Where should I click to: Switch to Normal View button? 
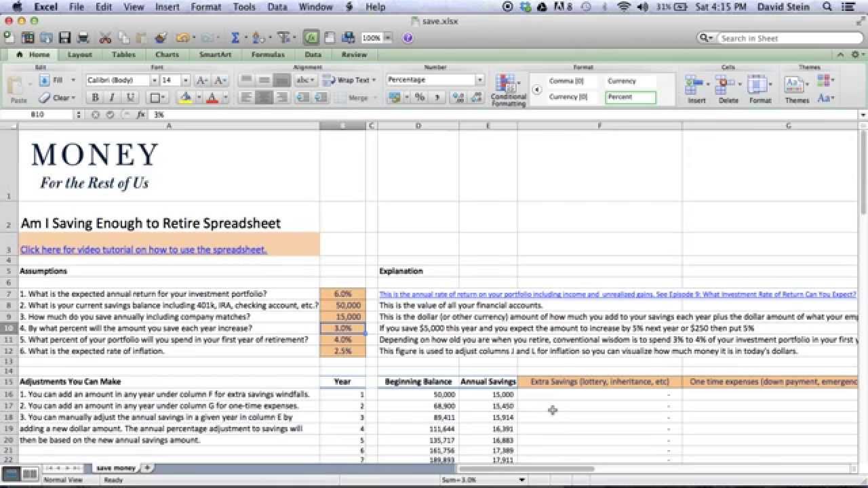[x=11, y=474]
